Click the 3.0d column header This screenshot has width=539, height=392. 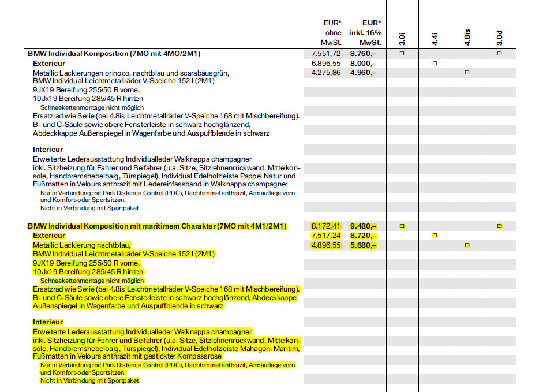tap(499, 38)
